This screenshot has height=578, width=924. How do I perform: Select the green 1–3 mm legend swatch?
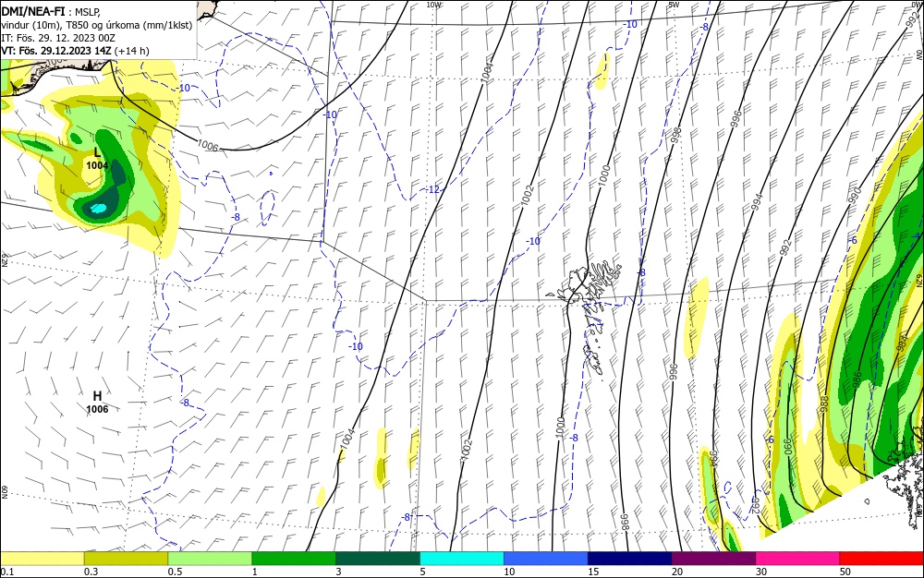(x=294, y=559)
